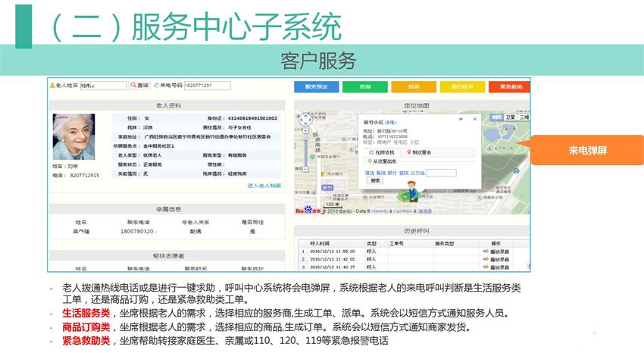Click the play recording icon in first call row
The width and height of the screenshot is (644, 353).
click(x=485, y=251)
